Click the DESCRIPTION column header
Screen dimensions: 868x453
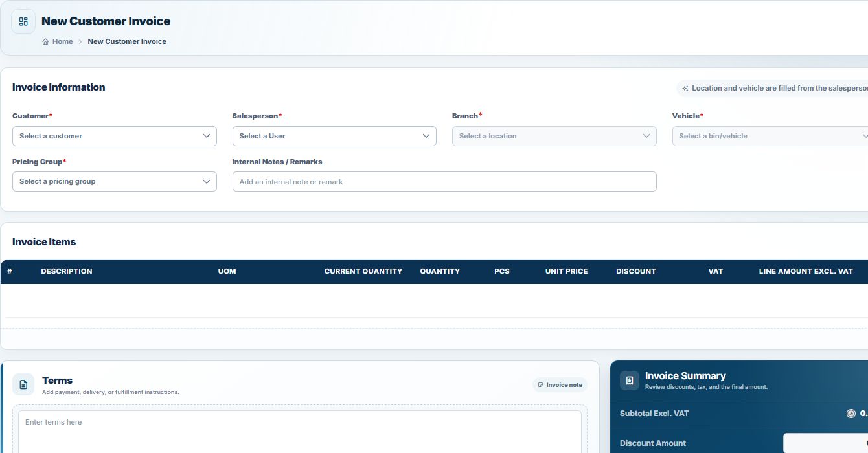(x=67, y=271)
